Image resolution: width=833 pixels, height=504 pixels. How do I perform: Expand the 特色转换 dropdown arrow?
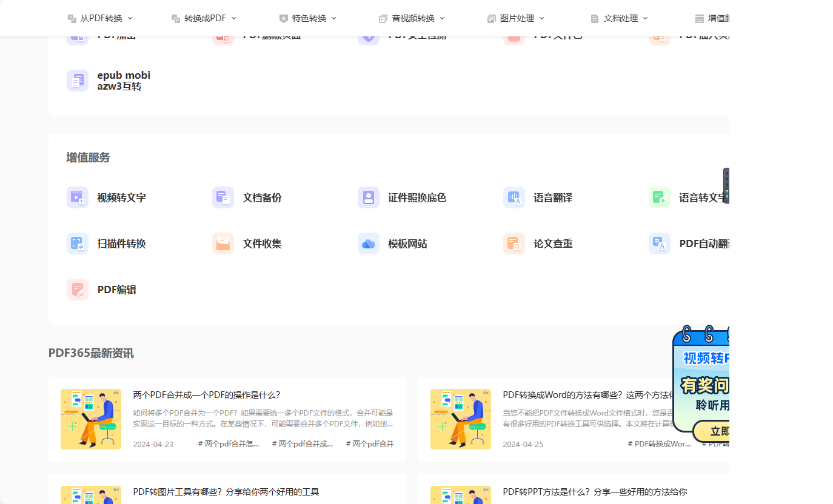click(334, 18)
